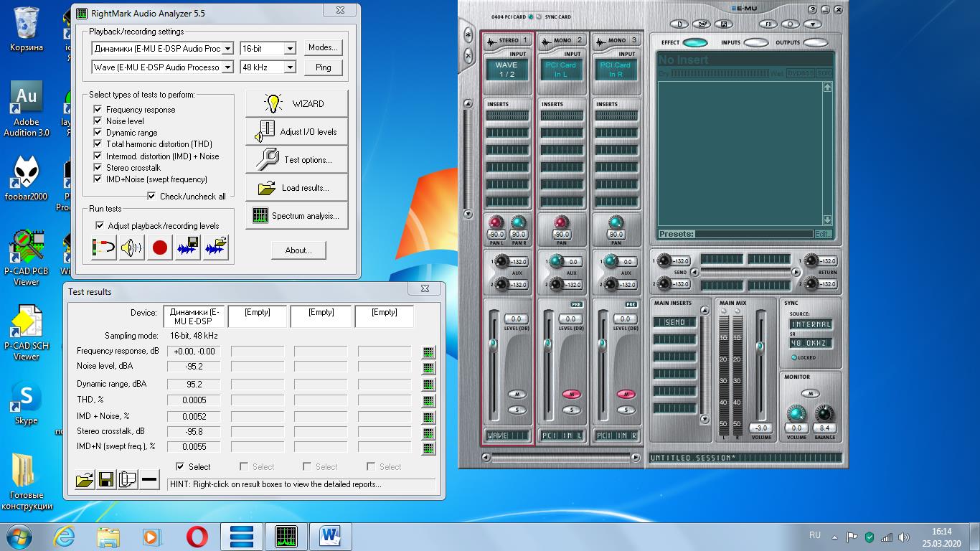Toggle Intermod. distortion (IMD) + Noise checkbox
The image size is (980, 551).
[98, 156]
